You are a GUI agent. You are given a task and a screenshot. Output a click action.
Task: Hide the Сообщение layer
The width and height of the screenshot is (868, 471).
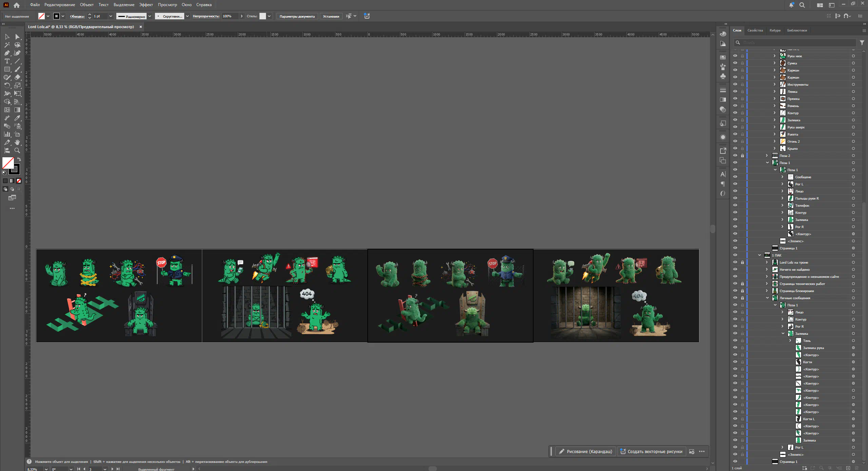click(735, 177)
